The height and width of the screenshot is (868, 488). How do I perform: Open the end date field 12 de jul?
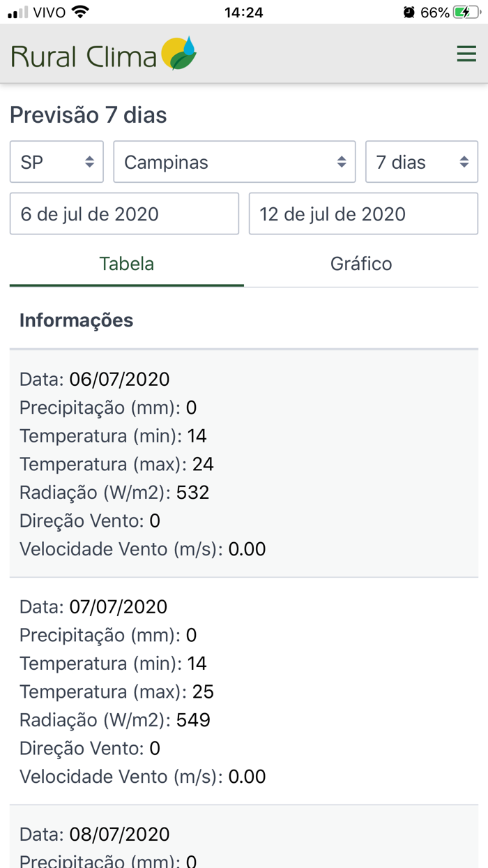pos(363,214)
